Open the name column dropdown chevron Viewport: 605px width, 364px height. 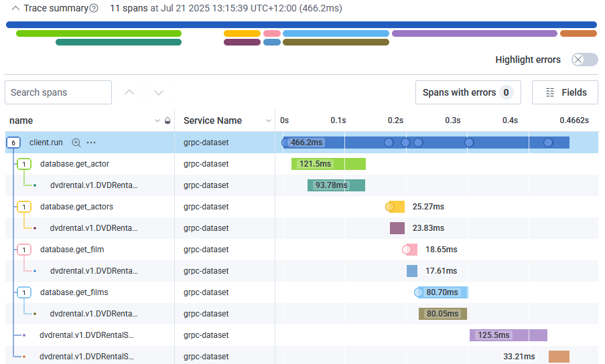pyautogui.click(x=157, y=121)
